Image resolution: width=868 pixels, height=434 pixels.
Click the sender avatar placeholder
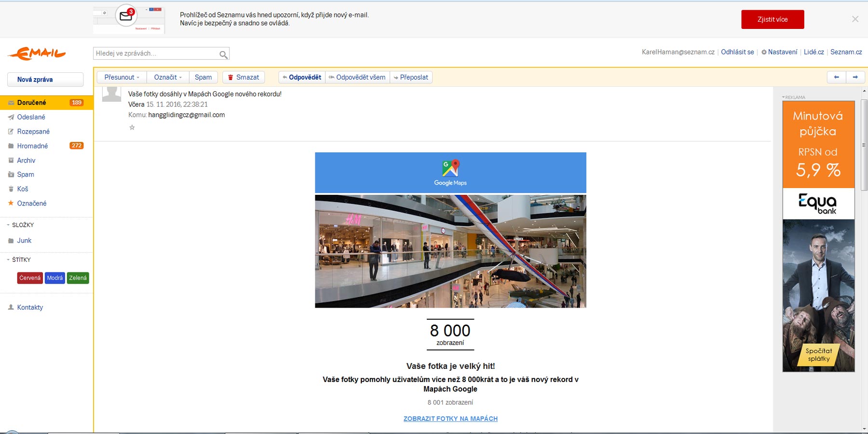(x=111, y=94)
